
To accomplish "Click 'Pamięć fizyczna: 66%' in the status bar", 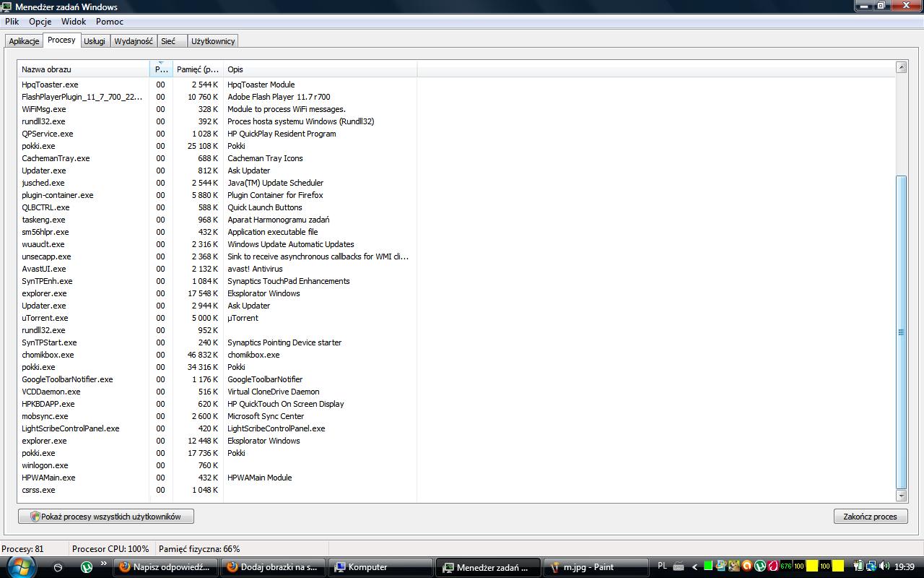I will (x=199, y=549).
